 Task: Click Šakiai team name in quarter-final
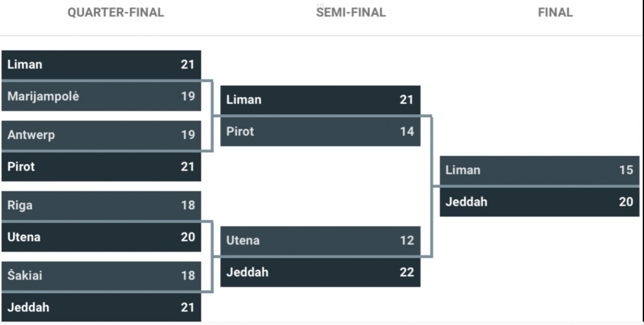[x=25, y=276]
